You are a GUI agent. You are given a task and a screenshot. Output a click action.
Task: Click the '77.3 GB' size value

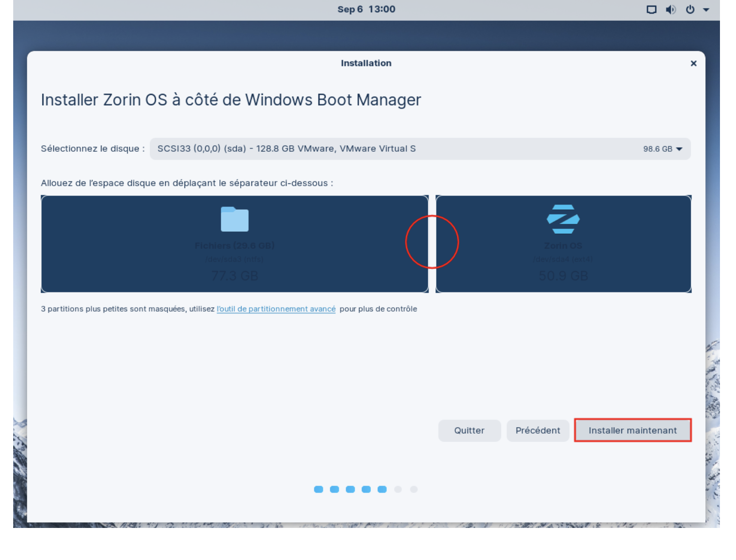click(x=234, y=276)
